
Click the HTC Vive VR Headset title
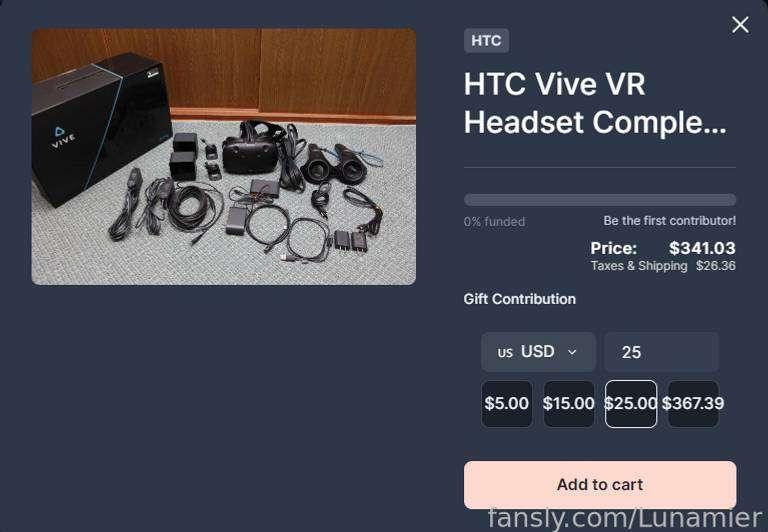coord(595,103)
